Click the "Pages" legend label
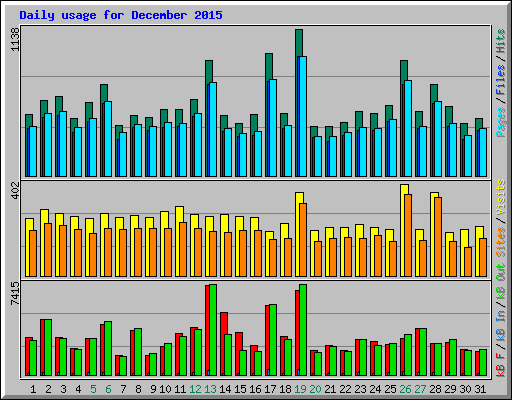Screen dimensions: 512x400 (x=501, y=122)
